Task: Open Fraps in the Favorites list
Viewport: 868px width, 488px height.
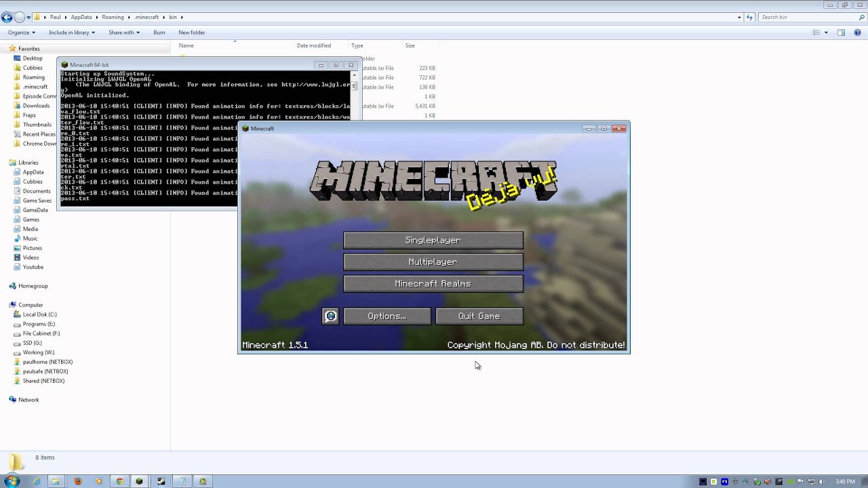Action: tap(29, 115)
